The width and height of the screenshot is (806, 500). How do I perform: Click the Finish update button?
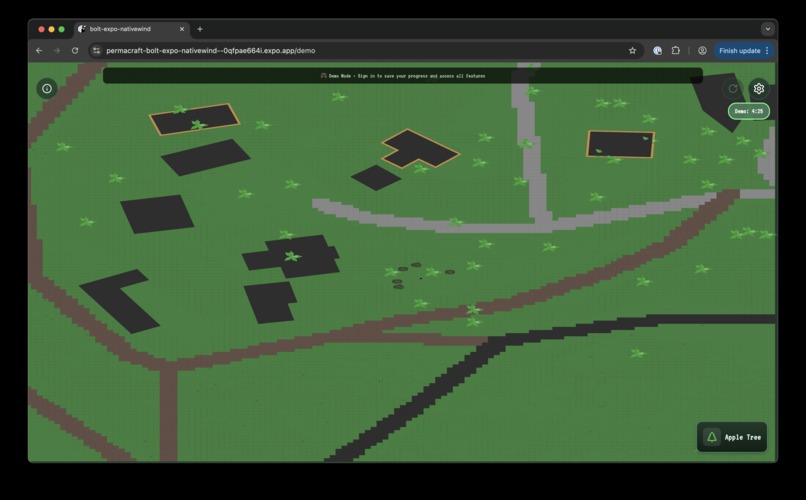coord(739,50)
